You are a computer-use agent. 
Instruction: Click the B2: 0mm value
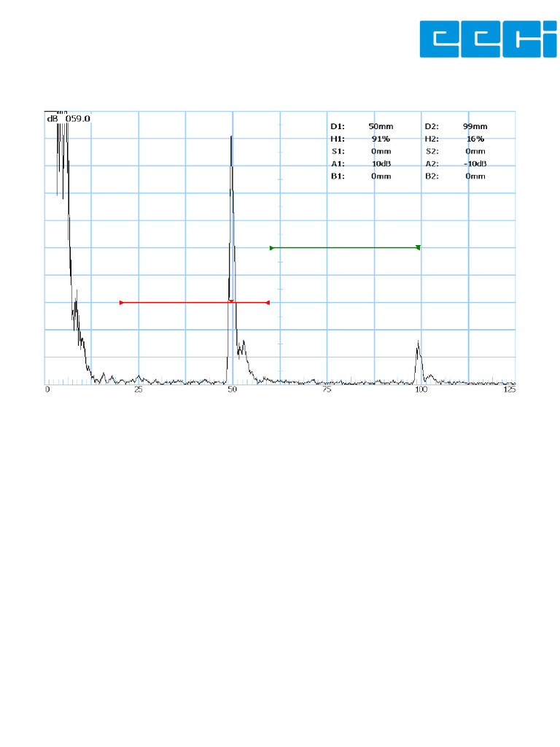475,176
